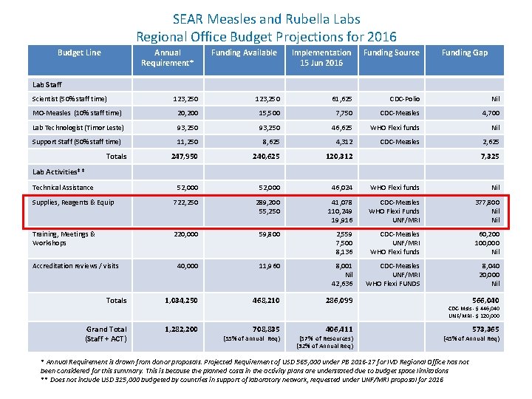Select Training funding gap '100,000'

tap(487, 243)
